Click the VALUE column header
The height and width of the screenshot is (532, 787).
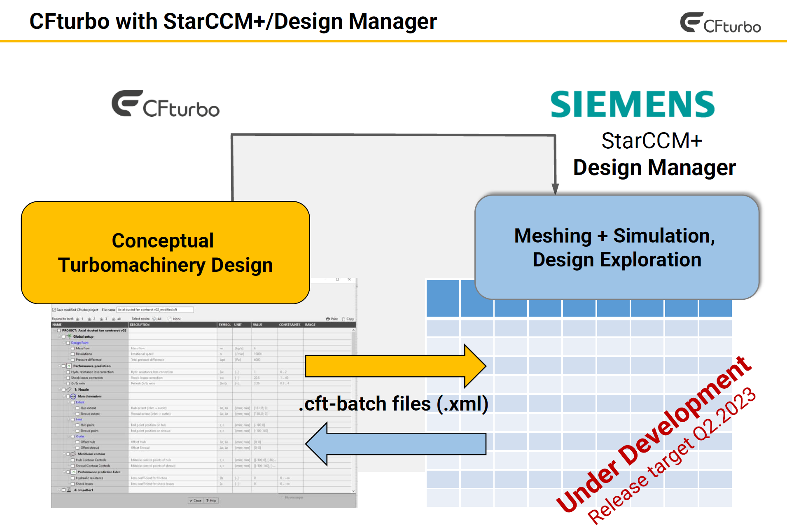pos(264,324)
